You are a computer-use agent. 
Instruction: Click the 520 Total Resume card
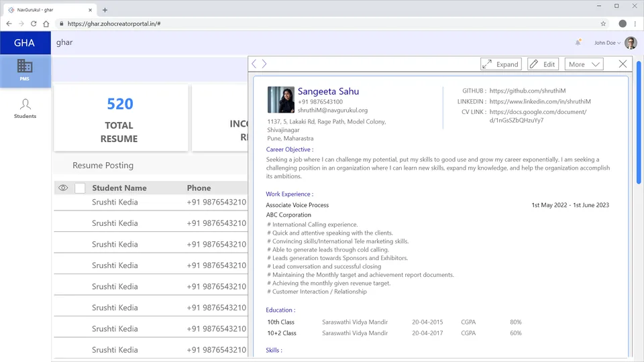coord(121,118)
